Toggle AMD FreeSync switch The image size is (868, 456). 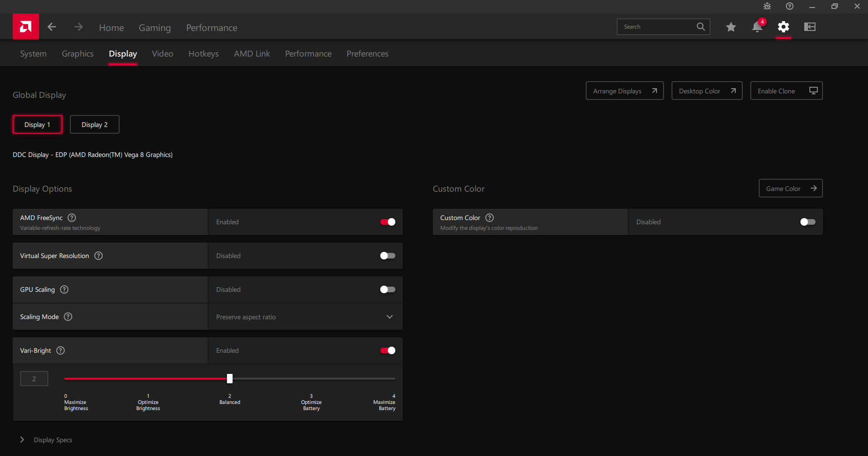coord(388,222)
